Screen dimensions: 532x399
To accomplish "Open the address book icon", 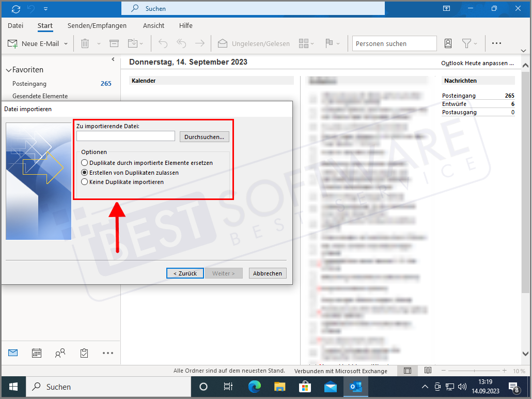I will [448, 43].
